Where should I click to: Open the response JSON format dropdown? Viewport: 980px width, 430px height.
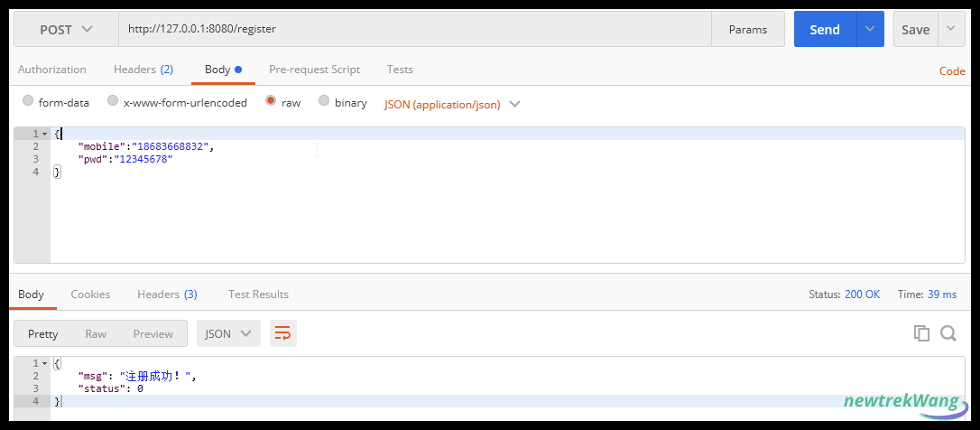tap(228, 333)
